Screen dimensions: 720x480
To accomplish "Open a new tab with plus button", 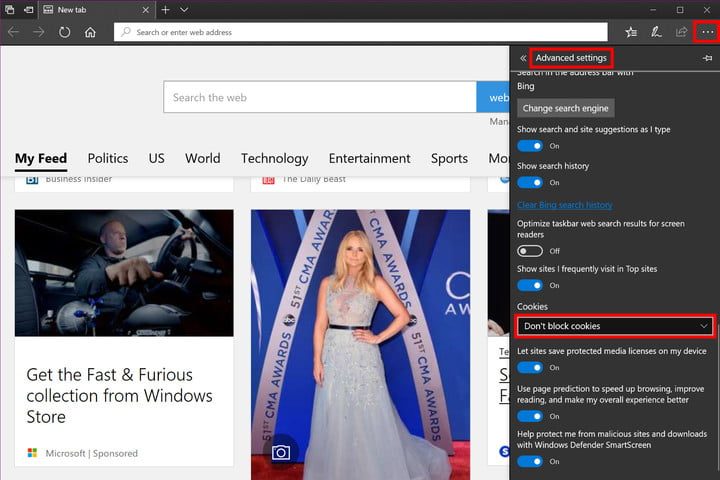I will 166,9.
